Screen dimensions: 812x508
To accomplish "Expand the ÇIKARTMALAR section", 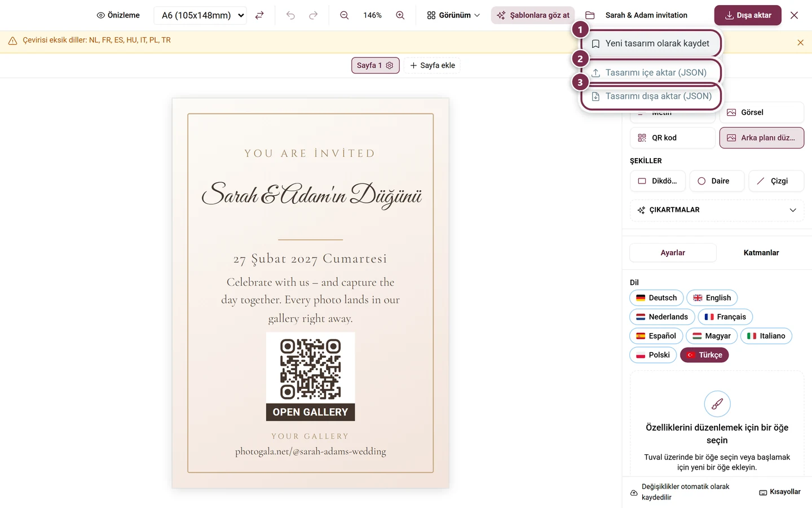I will (x=717, y=210).
